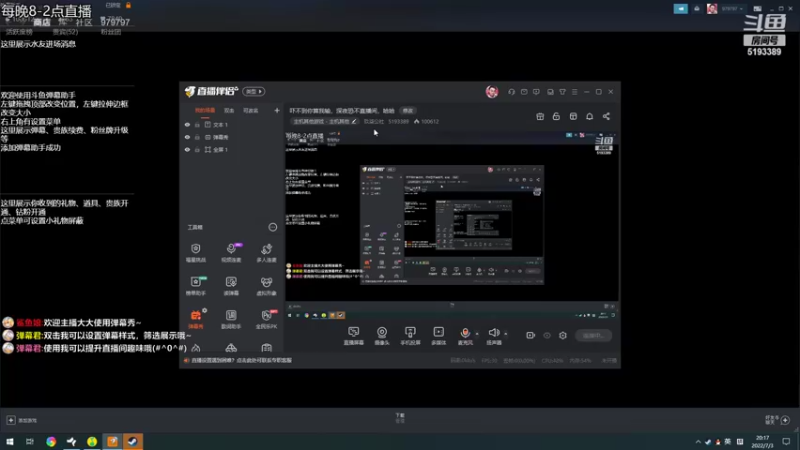Show hidden tray icons chevron
The width and height of the screenshot is (800, 450).
pos(697,442)
